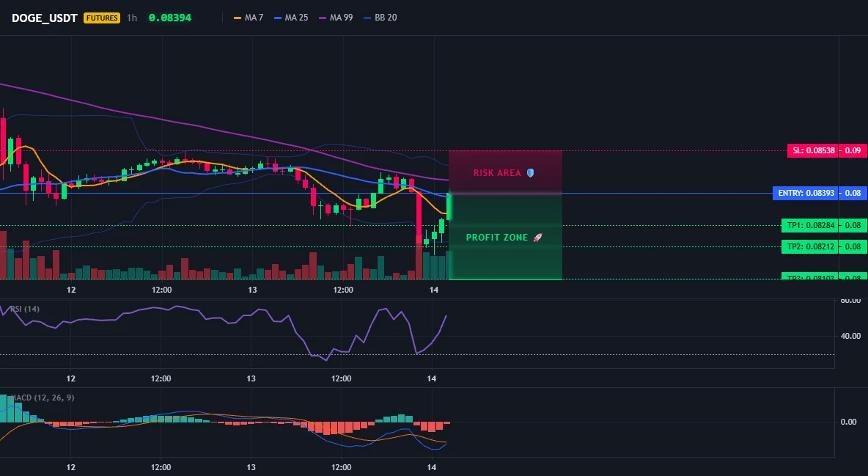Click the large red candle before 14

click(419, 219)
